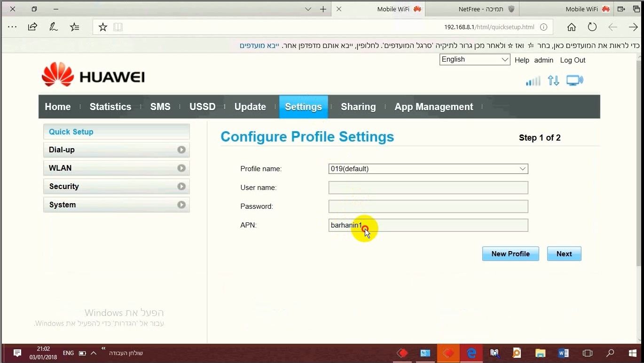Open Windows taskbar search
Image resolution: width=644 pixels, height=363 pixels.
(610, 353)
